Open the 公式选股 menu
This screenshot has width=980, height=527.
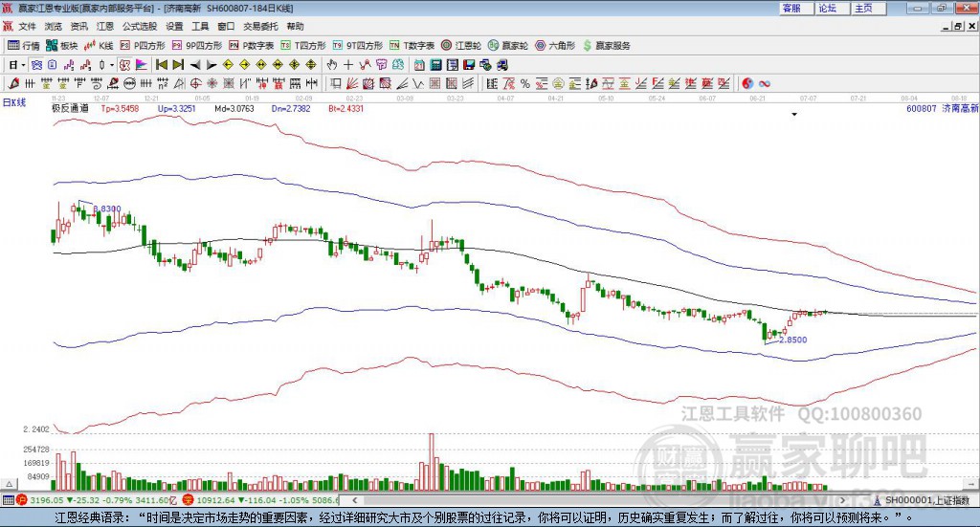140,26
